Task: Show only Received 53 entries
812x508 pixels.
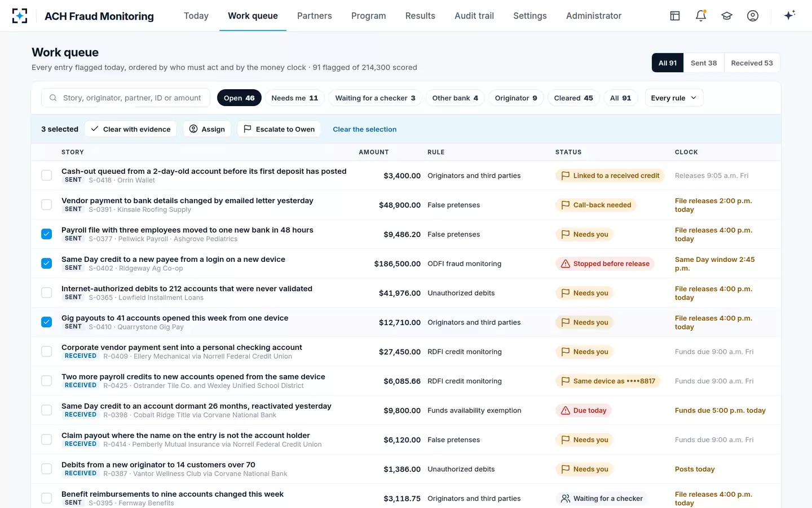Action: tap(752, 63)
